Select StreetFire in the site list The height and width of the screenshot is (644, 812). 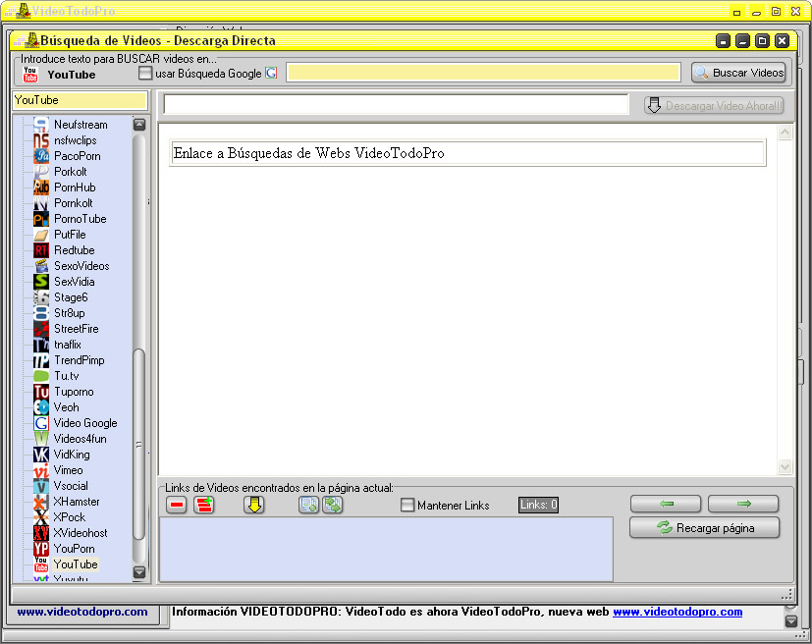pyautogui.click(x=77, y=329)
